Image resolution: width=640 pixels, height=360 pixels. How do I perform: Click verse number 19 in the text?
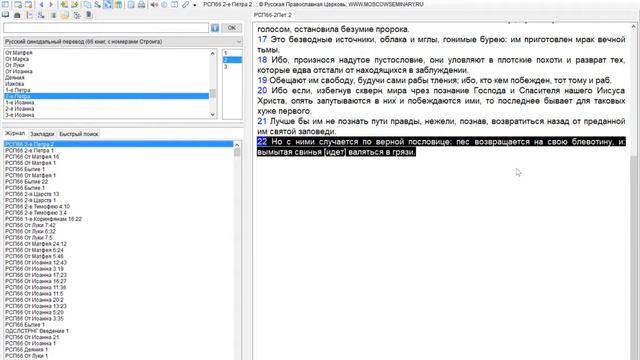pyautogui.click(x=262, y=80)
